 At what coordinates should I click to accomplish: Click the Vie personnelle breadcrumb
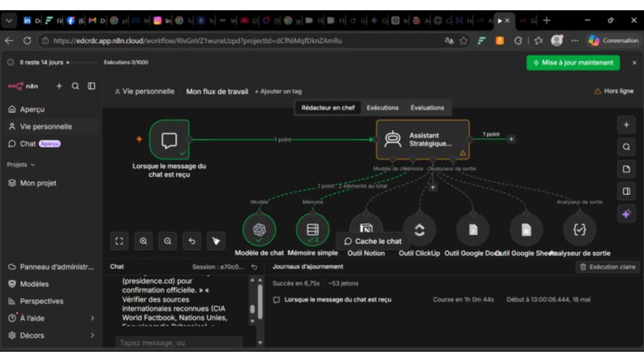coord(144,92)
